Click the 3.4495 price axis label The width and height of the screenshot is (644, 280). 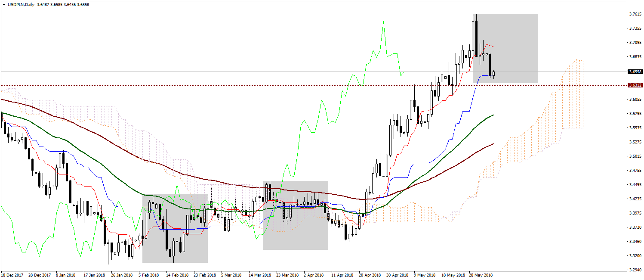[x=635, y=185]
